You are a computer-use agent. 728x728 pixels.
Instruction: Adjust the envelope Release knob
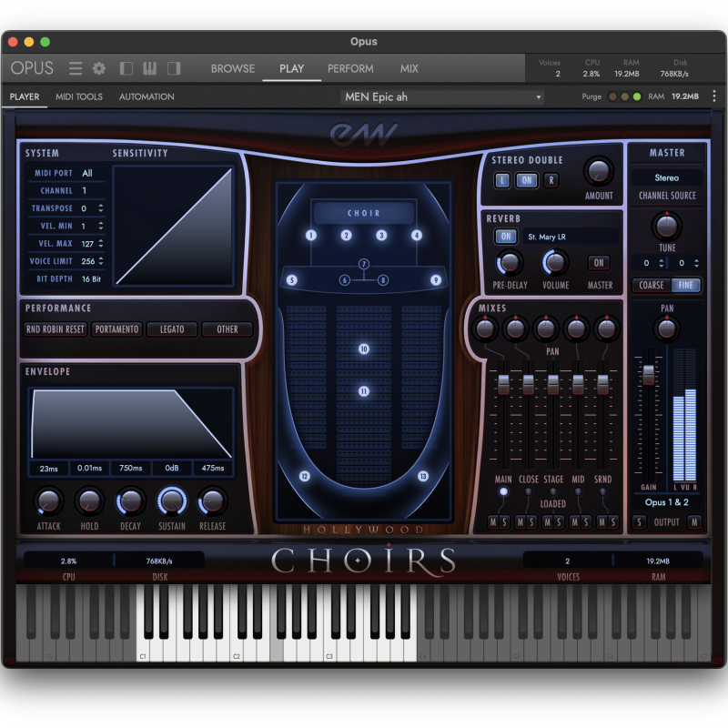[213, 501]
